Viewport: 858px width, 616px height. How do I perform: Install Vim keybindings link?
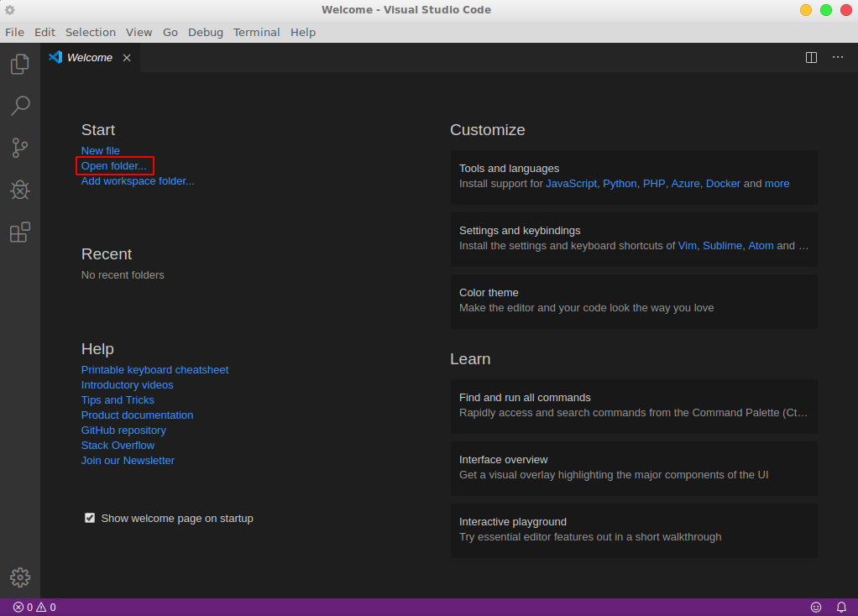(x=688, y=246)
